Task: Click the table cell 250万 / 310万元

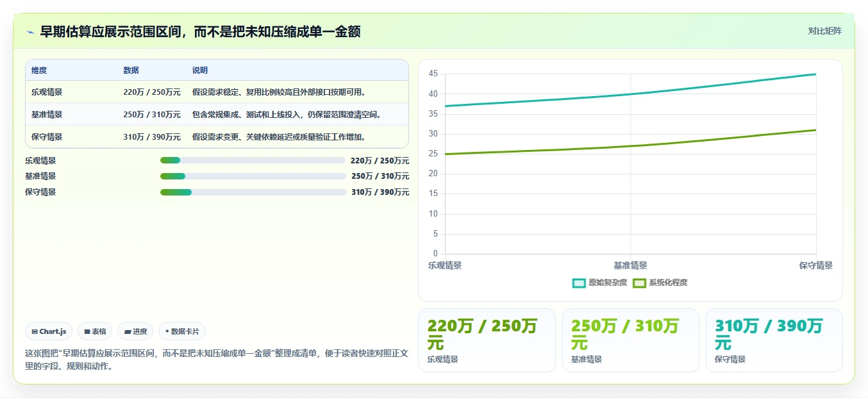Action: coord(152,115)
